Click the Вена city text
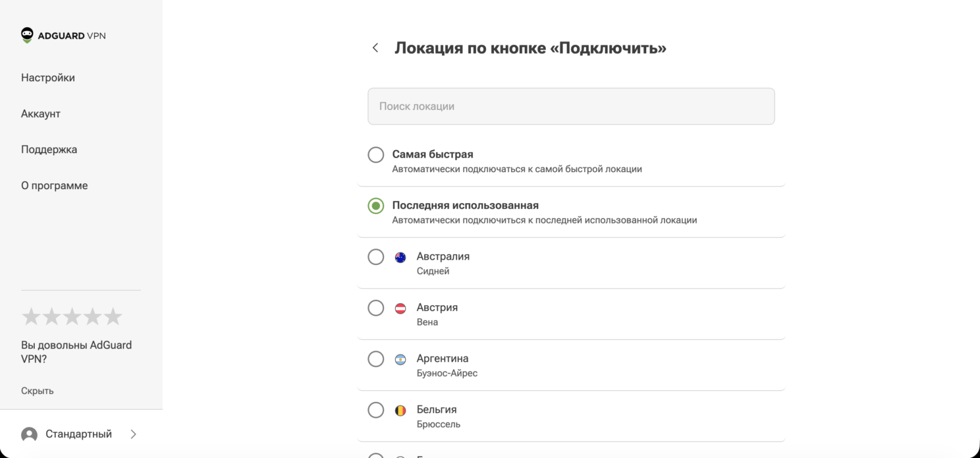The height and width of the screenshot is (458, 980). click(x=427, y=322)
